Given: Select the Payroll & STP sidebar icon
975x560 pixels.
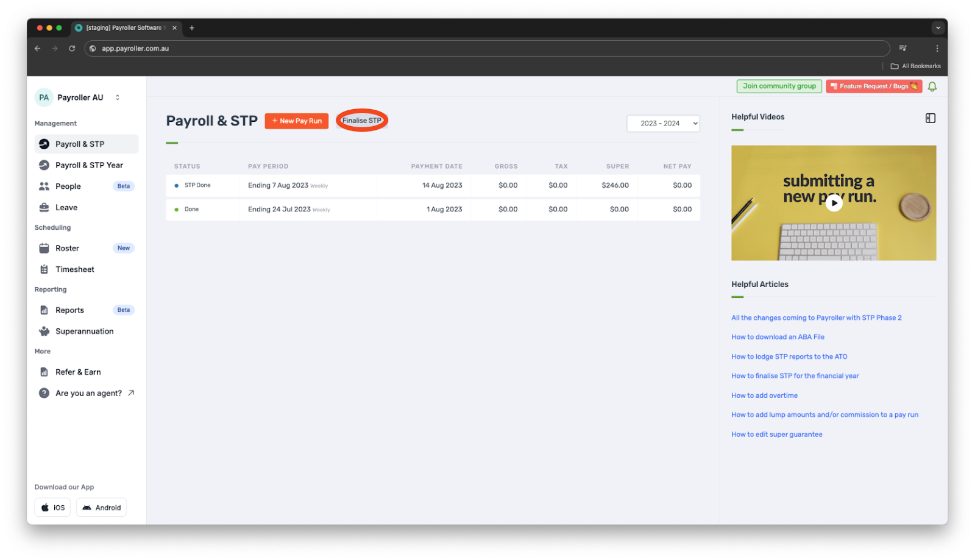Looking at the screenshot, I should point(43,144).
